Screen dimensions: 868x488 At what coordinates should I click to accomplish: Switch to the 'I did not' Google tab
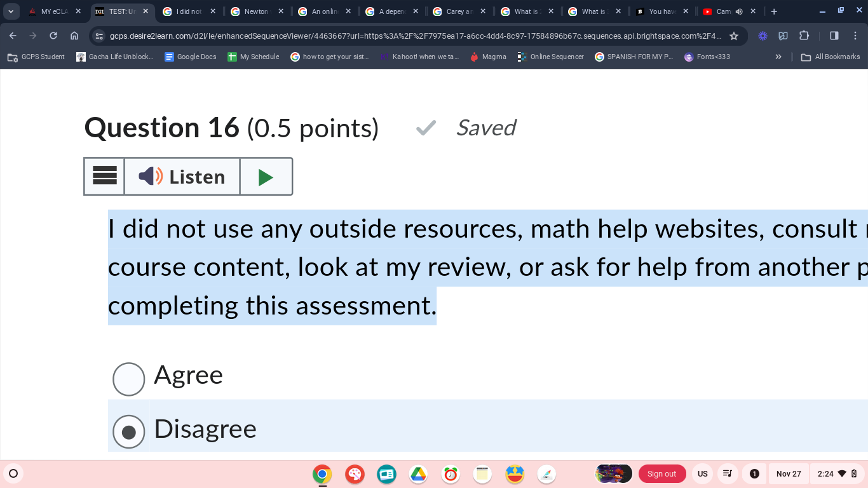coord(189,11)
